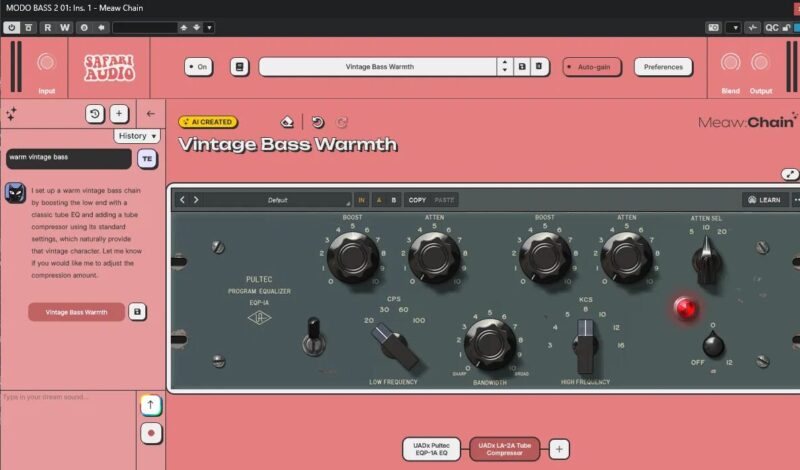Click the COPY button
The image size is (800, 470).
pyautogui.click(x=417, y=200)
